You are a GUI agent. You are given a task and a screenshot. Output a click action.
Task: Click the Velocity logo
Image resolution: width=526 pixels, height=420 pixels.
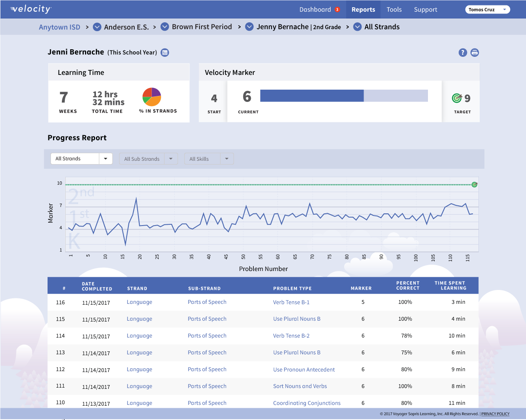31,9
